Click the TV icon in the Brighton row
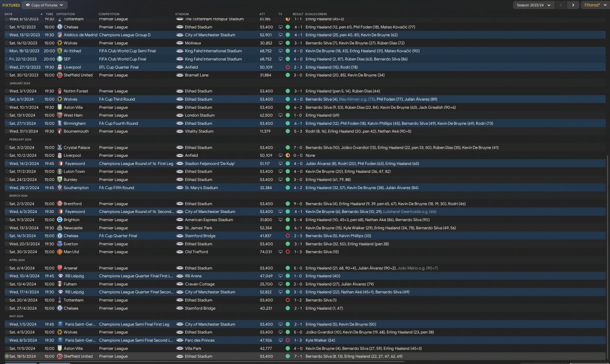The width and height of the screenshot is (610, 364). click(x=281, y=220)
